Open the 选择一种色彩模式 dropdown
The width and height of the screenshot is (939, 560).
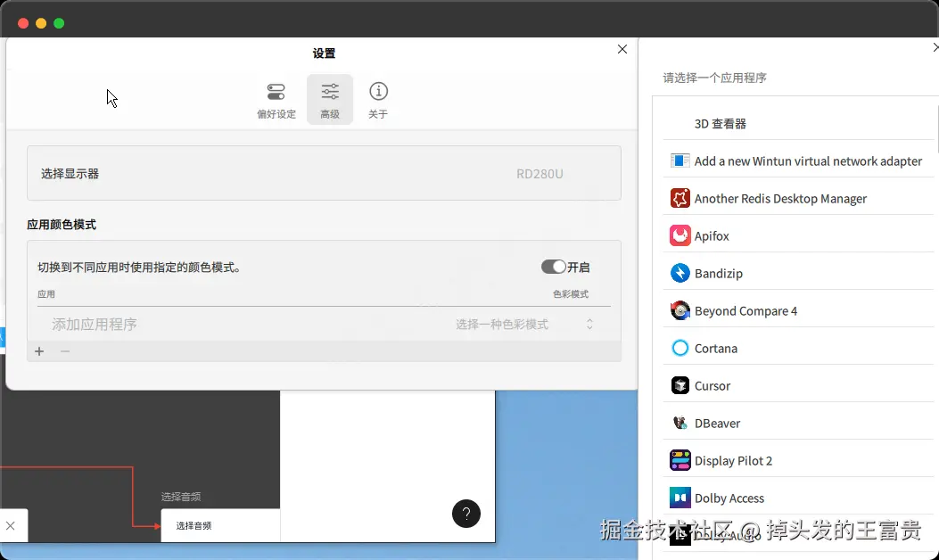pyautogui.click(x=524, y=324)
